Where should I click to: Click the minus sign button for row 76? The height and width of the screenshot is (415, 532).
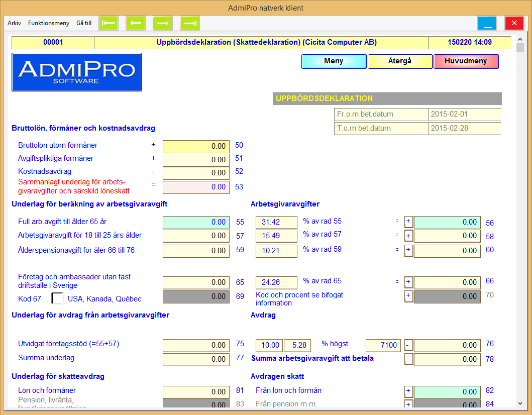click(408, 345)
